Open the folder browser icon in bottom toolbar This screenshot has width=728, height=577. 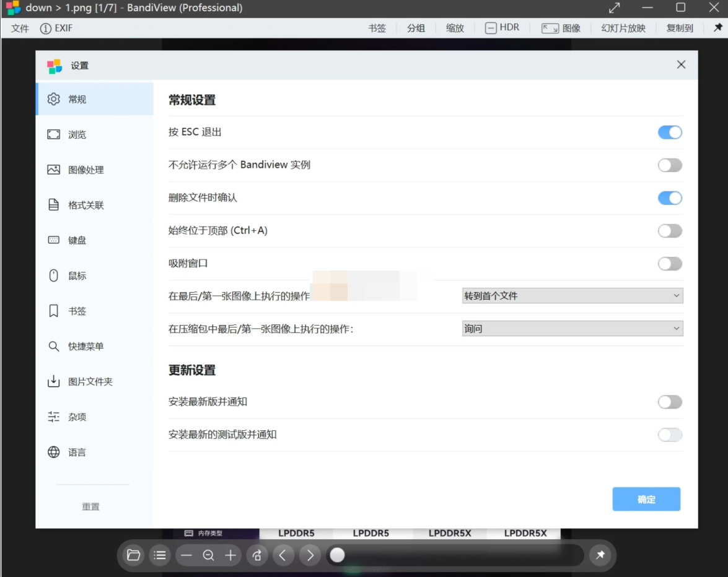[x=133, y=555]
